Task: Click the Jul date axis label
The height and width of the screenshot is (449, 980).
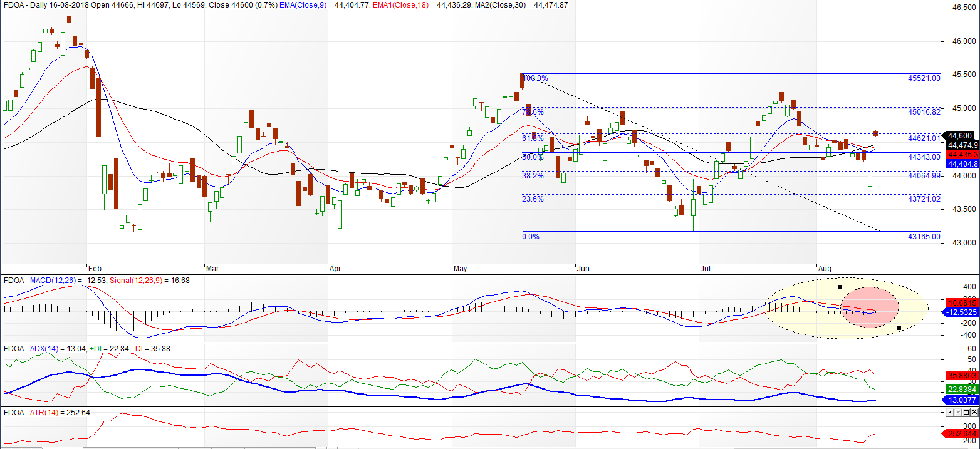Action: (706, 269)
